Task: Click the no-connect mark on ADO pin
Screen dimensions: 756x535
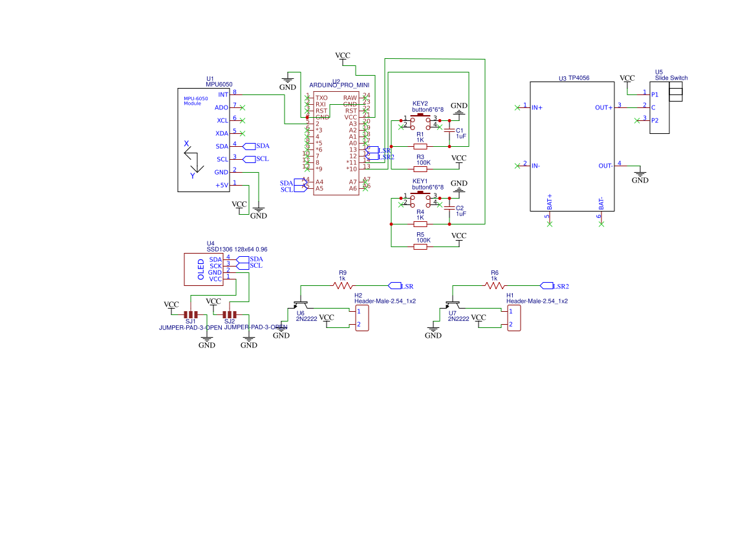Action: click(243, 107)
